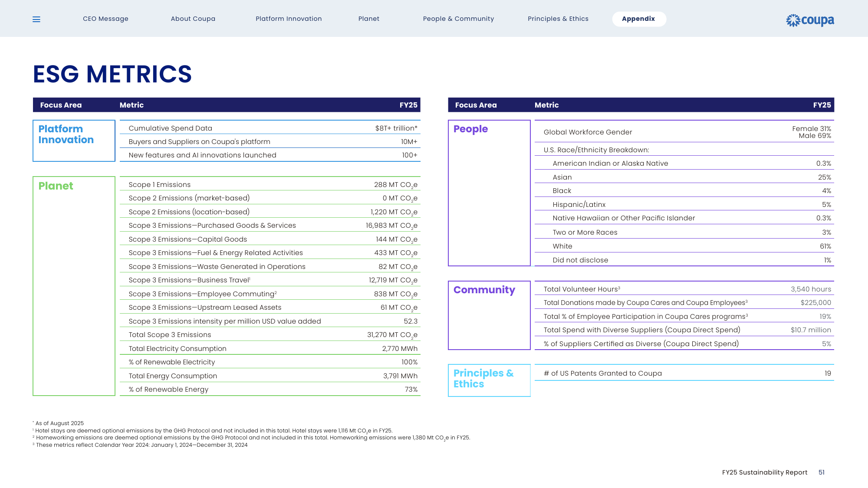Screen dimensions: 868x488
Task: Select the Total Volunteer Hours metric
Action: 582,289
